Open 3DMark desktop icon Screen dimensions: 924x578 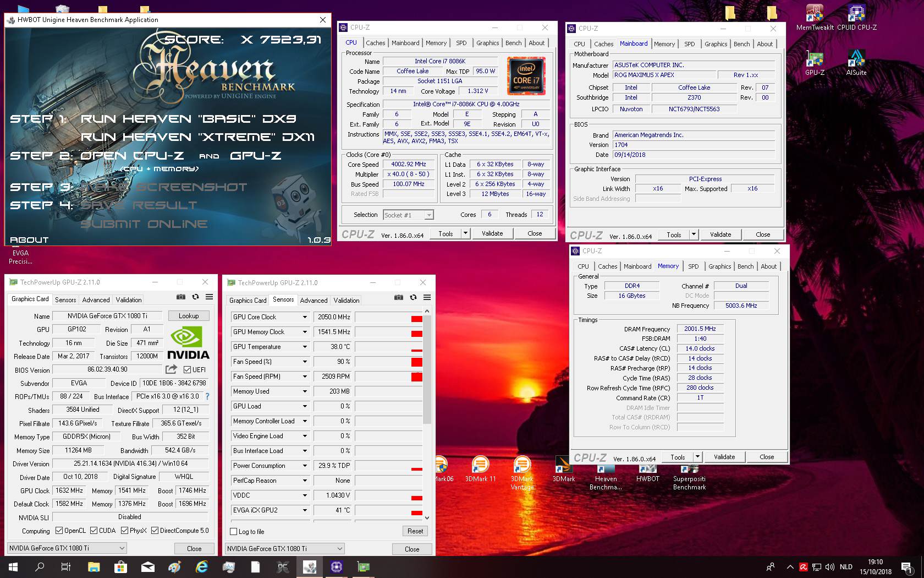coord(563,469)
